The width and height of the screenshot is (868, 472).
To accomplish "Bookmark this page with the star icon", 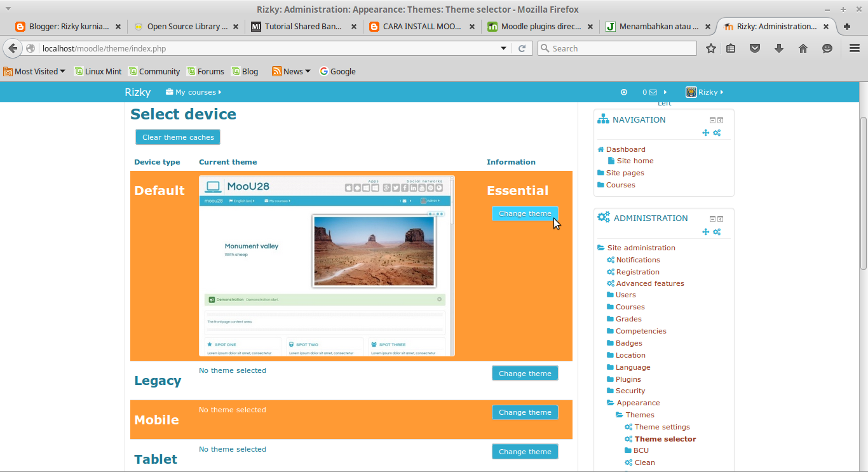I will point(711,48).
